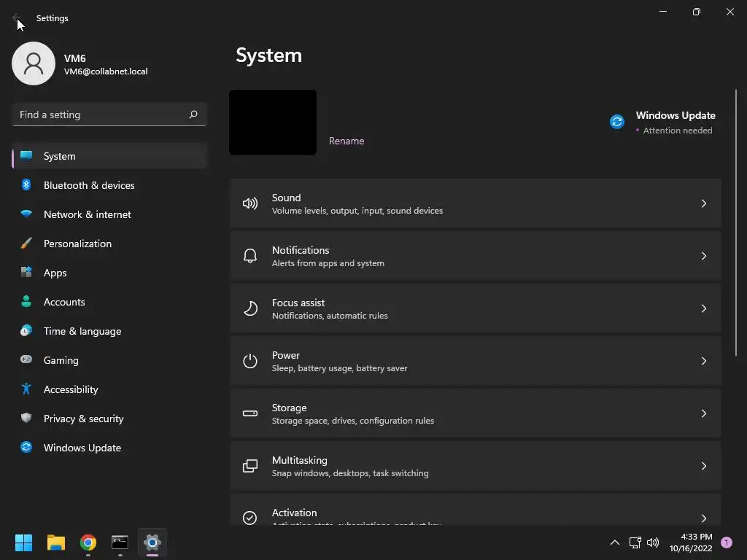Click the Power icon in list
This screenshot has height=560, width=747.
click(250, 361)
